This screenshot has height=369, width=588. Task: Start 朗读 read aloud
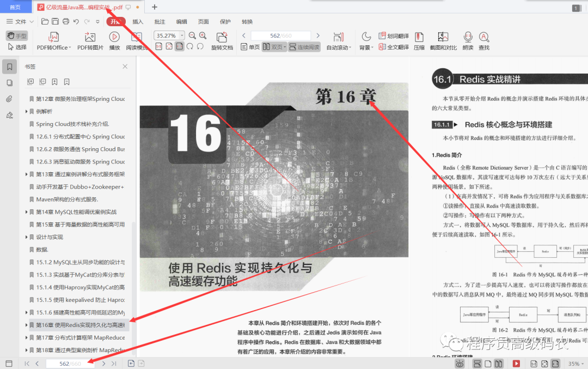[468, 41]
